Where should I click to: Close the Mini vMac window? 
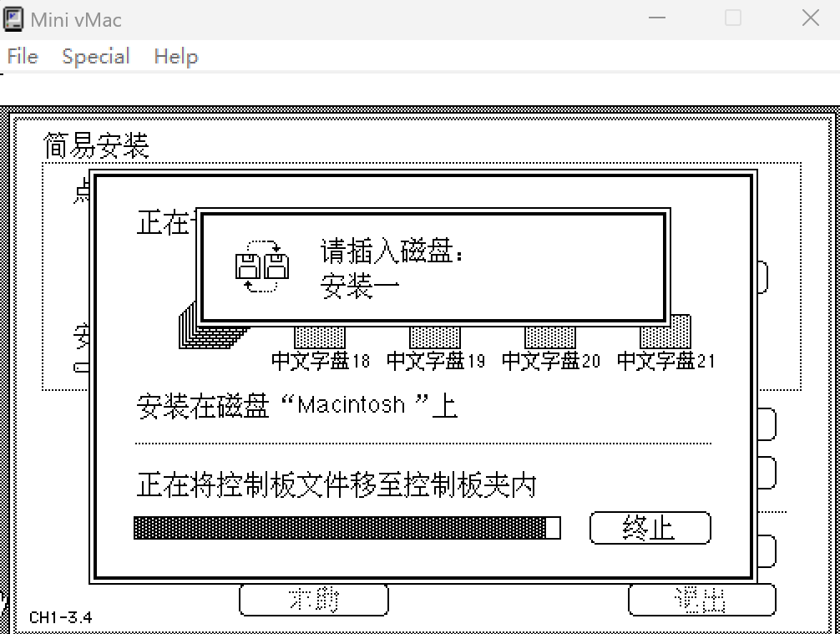coord(810,18)
